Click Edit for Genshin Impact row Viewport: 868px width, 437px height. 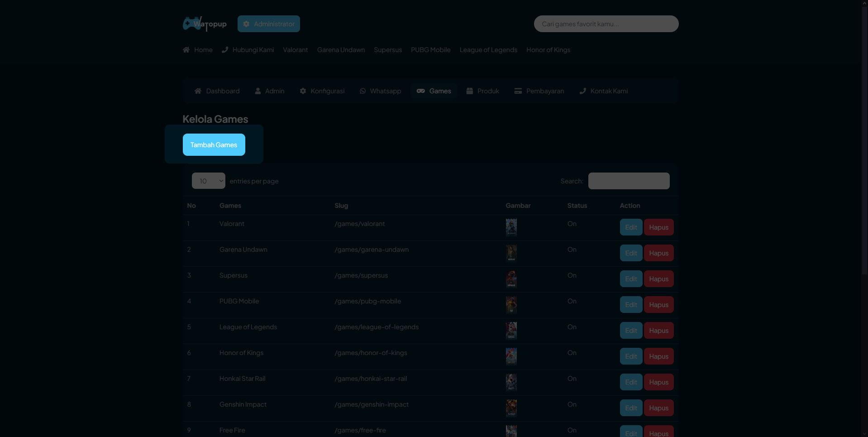[631, 408]
